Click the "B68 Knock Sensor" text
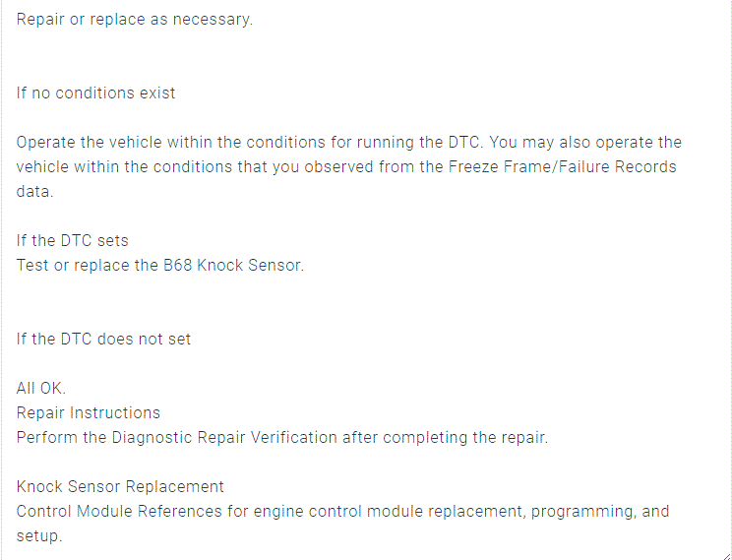Image resolution: width=732 pixels, height=560 pixels. pos(232,265)
